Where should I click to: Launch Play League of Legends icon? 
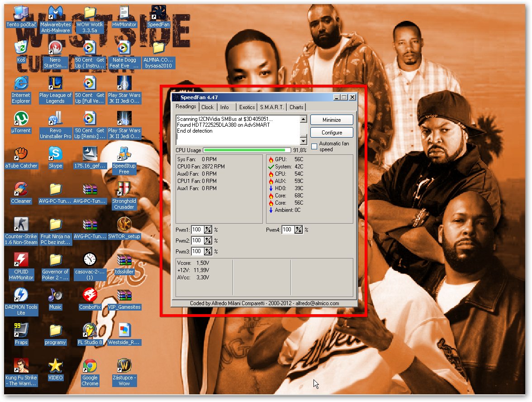[55, 90]
